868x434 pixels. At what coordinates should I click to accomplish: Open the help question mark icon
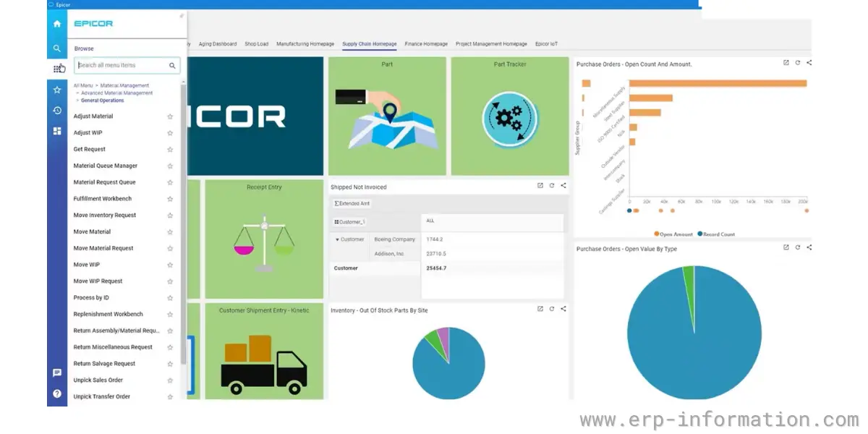57,393
